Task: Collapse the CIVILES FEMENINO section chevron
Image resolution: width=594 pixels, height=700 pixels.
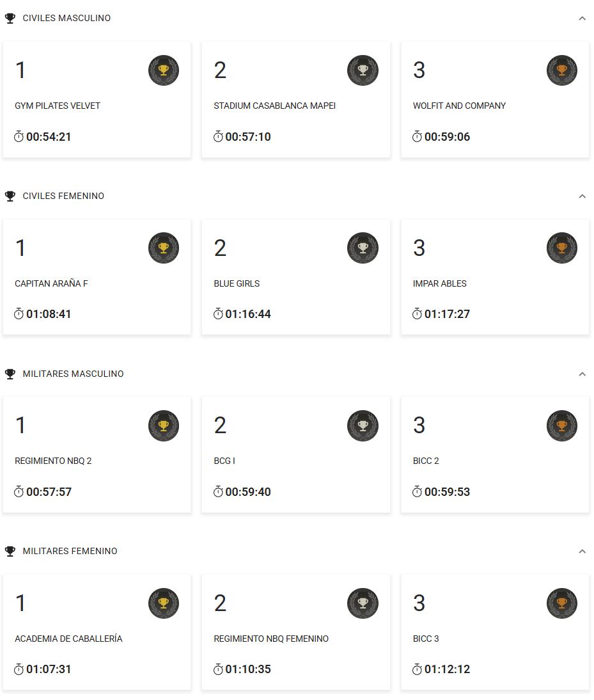Action: (582, 196)
